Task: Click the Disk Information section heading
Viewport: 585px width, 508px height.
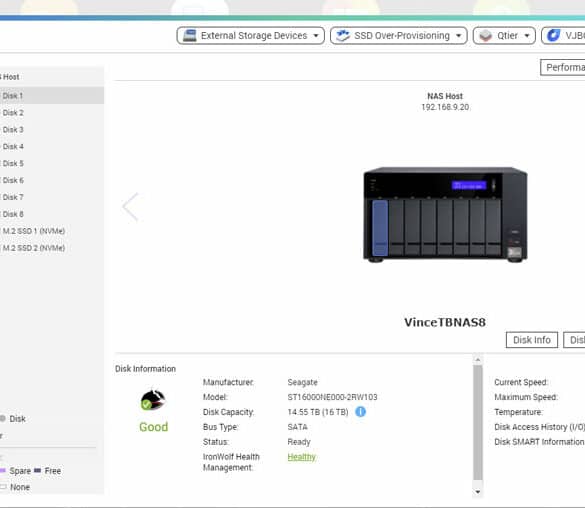Action: (145, 369)
